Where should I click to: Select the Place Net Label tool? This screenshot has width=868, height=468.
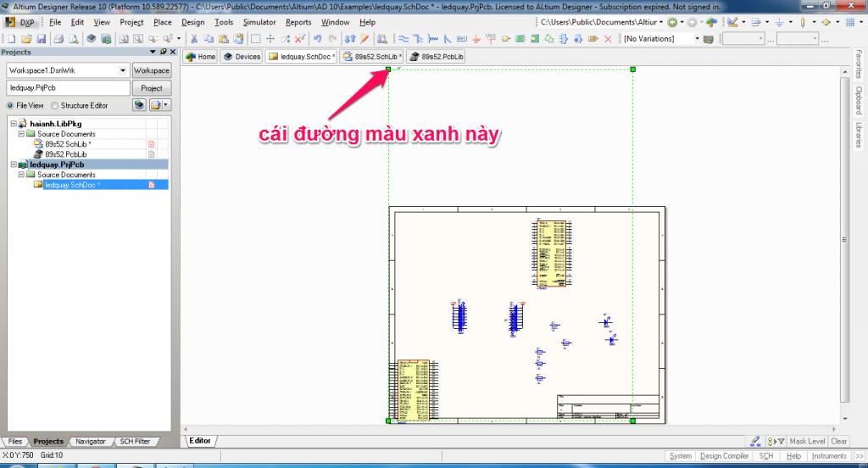(x=462, y=39)
